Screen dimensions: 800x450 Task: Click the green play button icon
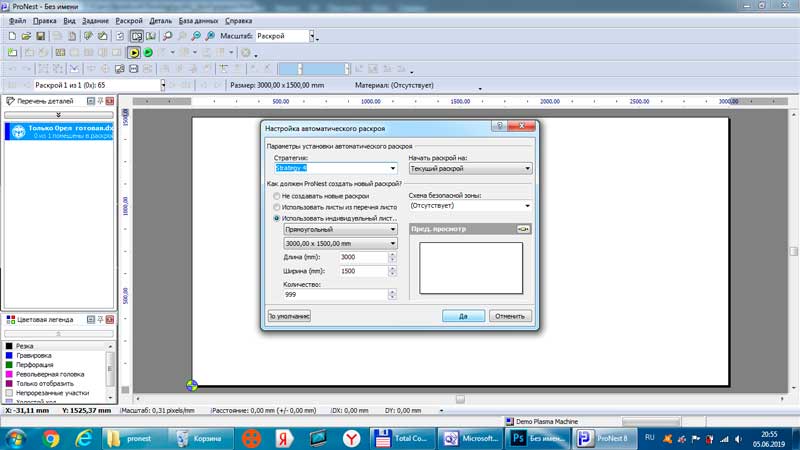pos(148,53)
